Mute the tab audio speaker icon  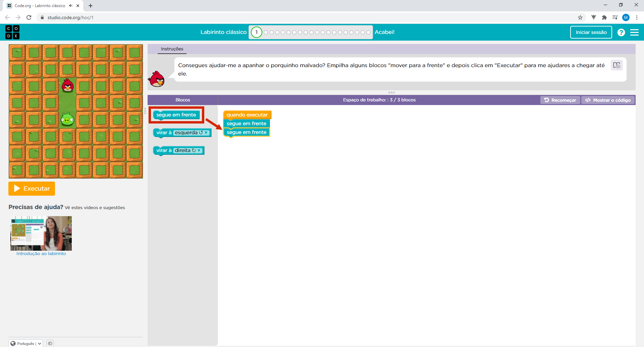70,6
